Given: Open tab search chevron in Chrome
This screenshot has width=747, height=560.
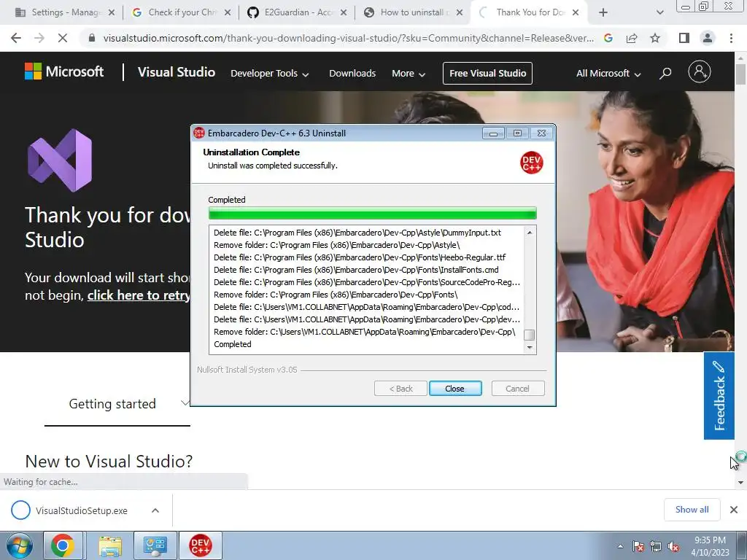Looking at the screenshot, I should [x=659, y=12].
